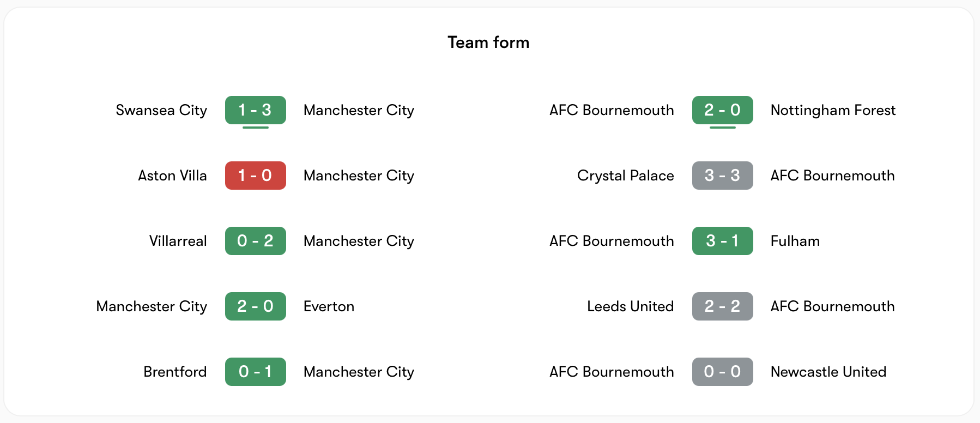Select the AFC Bournemouth 3-1 Fulham result
Viewport: 980px width, 423px height.
(722, 240)
